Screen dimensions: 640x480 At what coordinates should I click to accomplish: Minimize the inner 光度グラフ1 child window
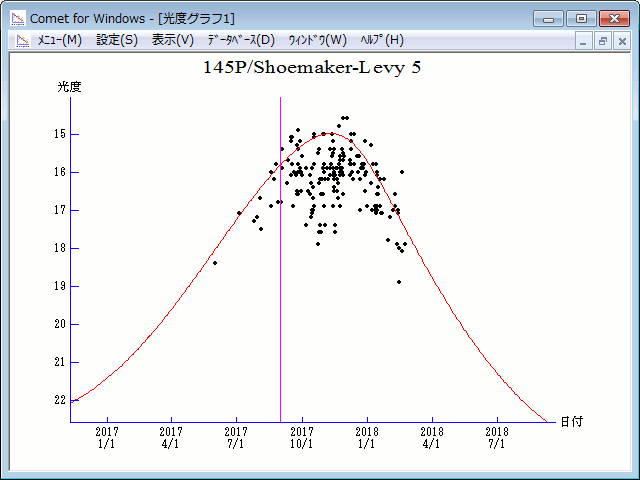point(585,41)
